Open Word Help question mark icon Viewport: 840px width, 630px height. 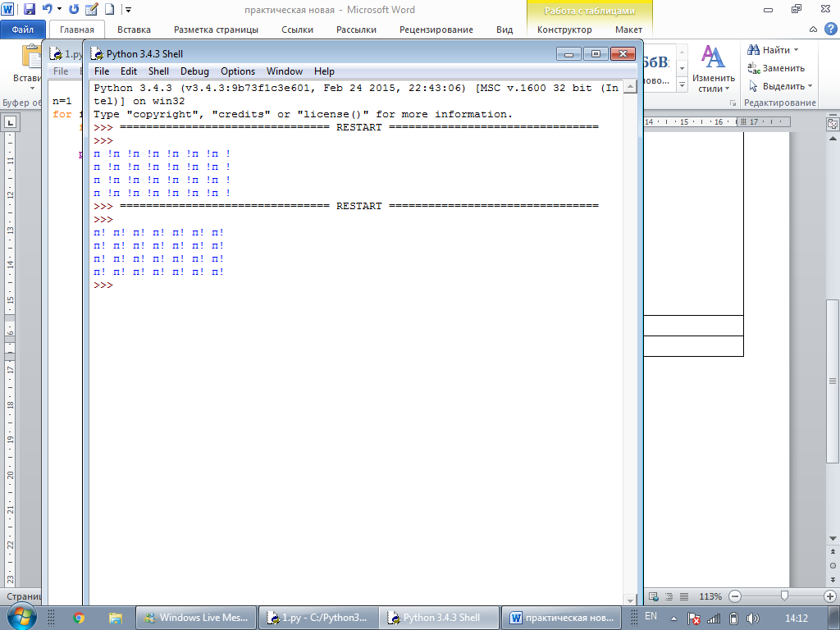click(831, 30)
